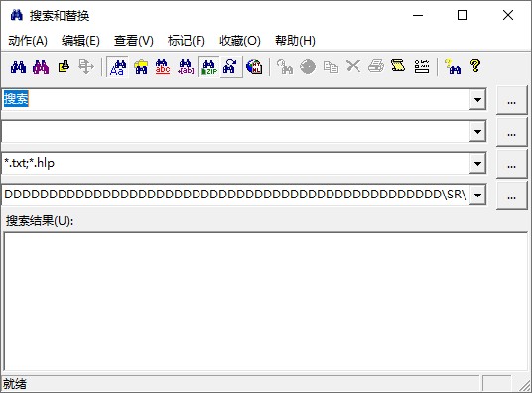Click into the 搜索 search text field
This screenshot has width=532, height=393.
click(x=236, y=100)
